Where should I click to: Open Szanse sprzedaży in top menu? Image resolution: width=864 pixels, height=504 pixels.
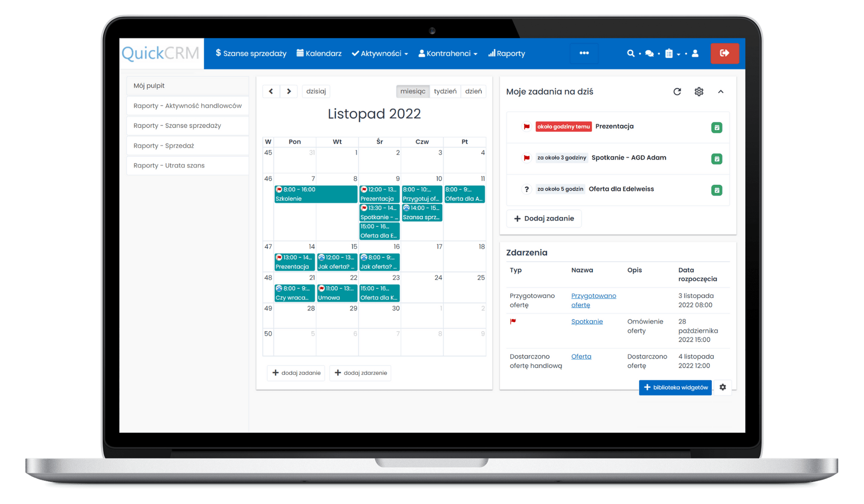point(251,53)
